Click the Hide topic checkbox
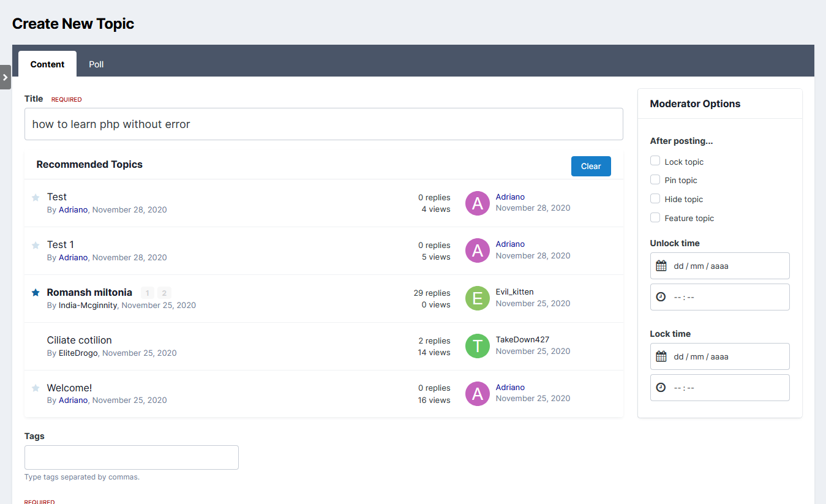This screenshot has width=826, height=504. click(655, 199)
